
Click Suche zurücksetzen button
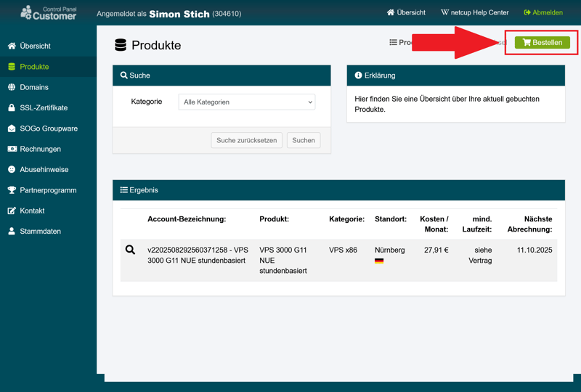tap(247, 140)
